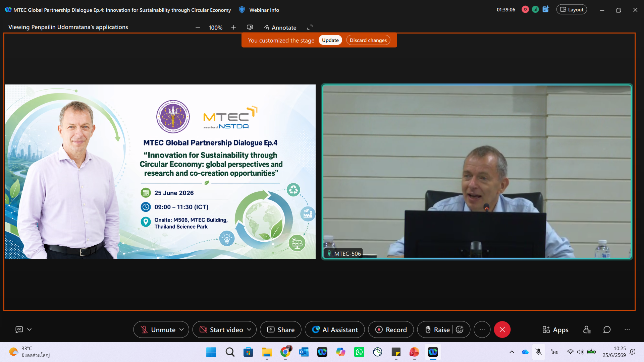Open more panel options ellipsis at bottom right

point(627,330)
